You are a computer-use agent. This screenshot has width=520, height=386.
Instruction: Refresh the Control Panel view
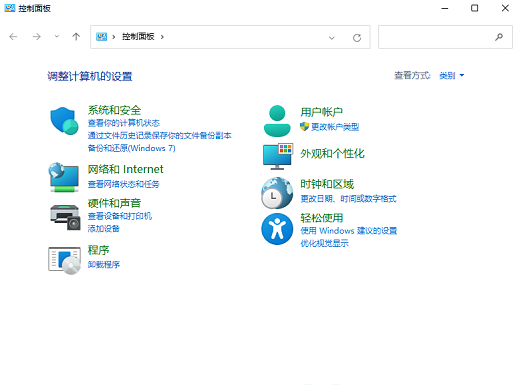(x=357, y=38)
